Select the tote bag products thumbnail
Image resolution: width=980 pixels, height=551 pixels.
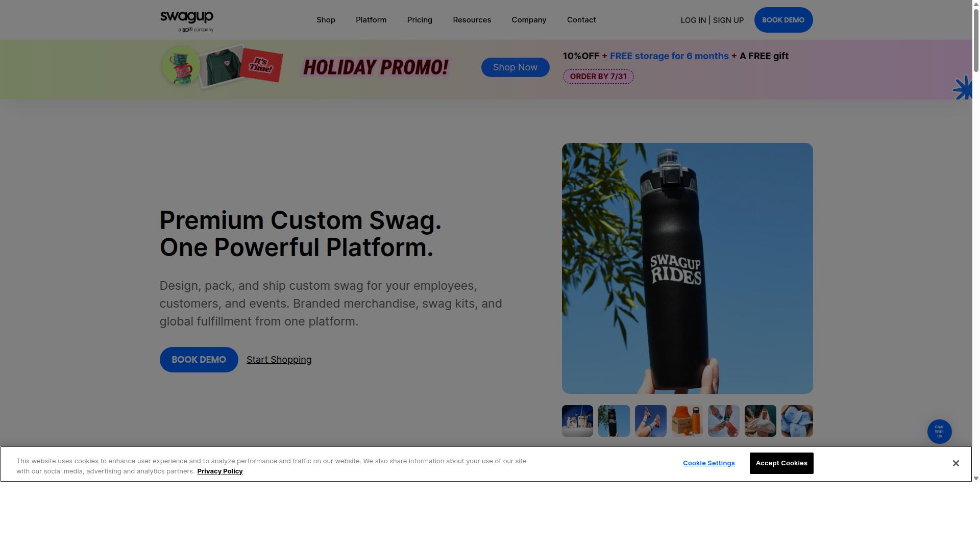point(577,421)
